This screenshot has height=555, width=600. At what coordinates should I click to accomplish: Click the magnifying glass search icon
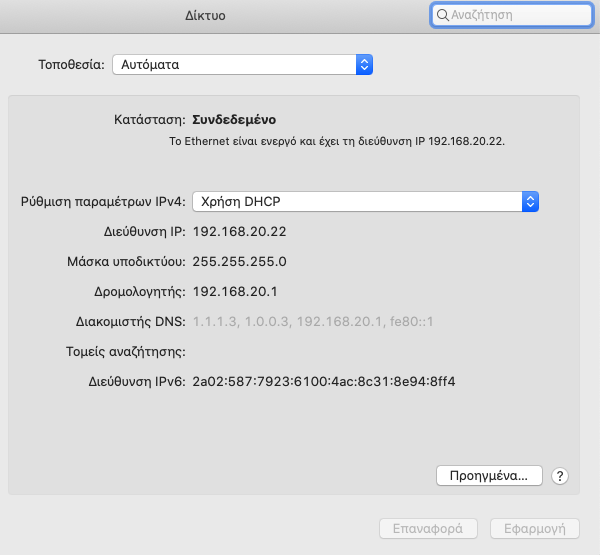(443, 15)
